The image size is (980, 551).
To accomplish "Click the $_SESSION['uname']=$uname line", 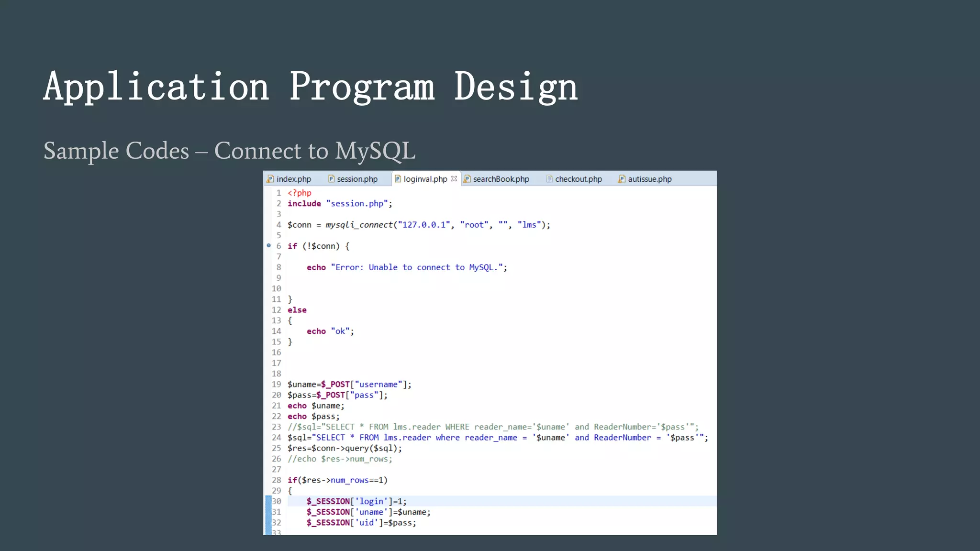I will [x=368, y=512].
